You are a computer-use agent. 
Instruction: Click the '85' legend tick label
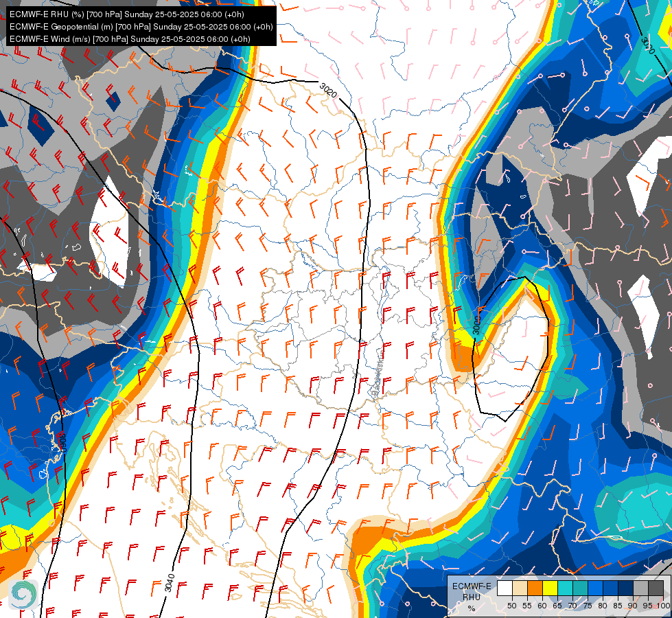coord(618,606)
